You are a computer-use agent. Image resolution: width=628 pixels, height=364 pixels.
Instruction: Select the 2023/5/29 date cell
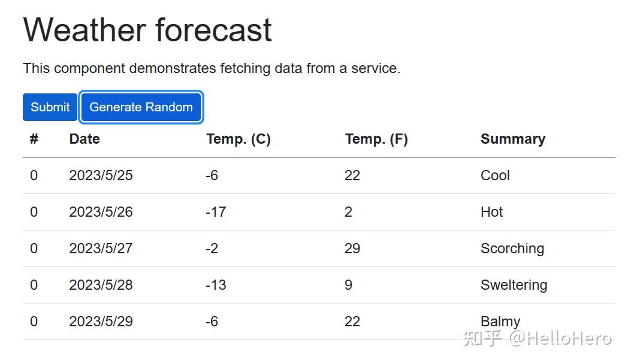[101, 321]
